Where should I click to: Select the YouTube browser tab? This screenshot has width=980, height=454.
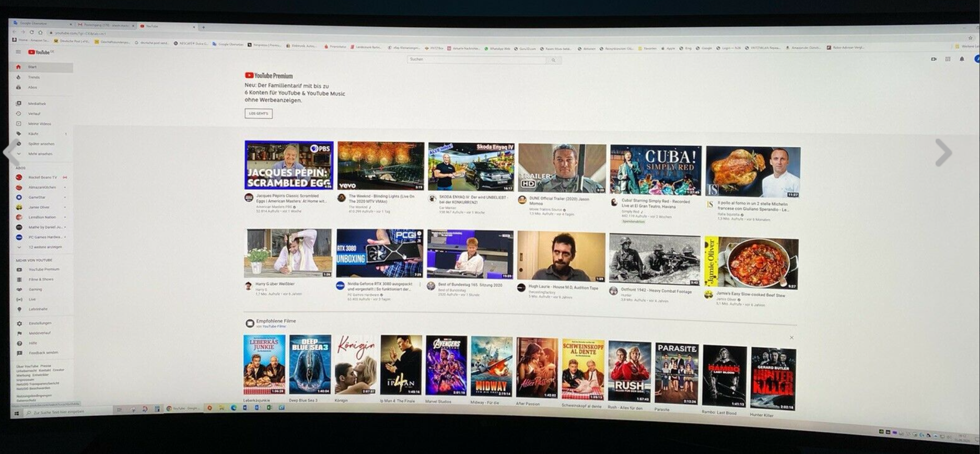[167, 26]
